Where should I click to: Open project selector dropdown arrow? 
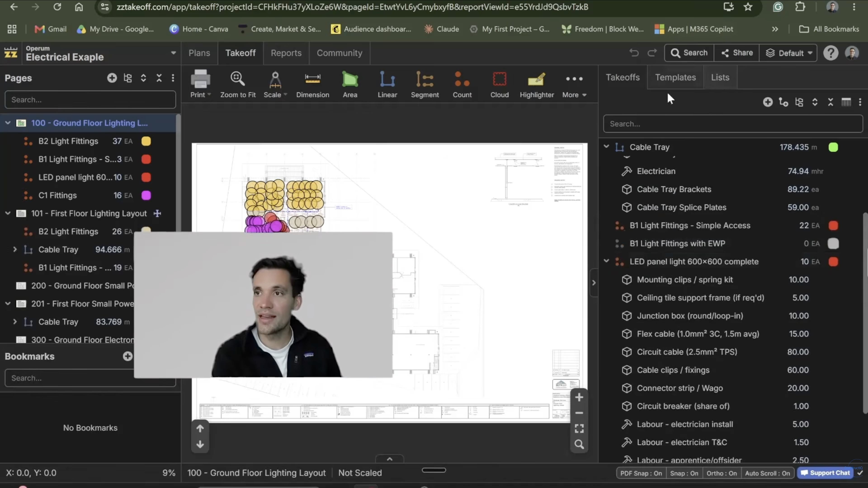[173, 53]
